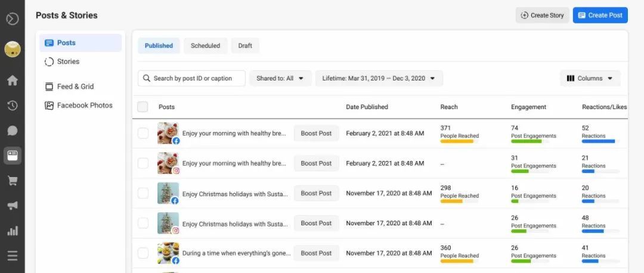Click the Engagement column header

point(528,107)
